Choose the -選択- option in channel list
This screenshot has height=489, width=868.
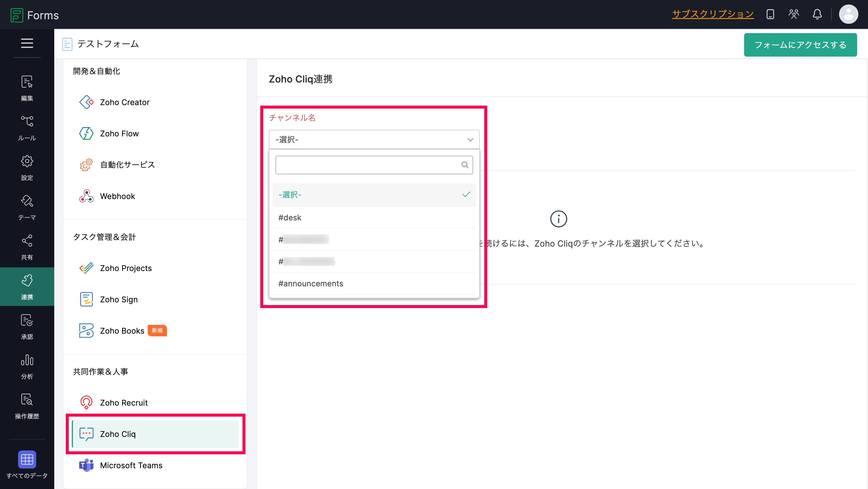click(374, 195)
